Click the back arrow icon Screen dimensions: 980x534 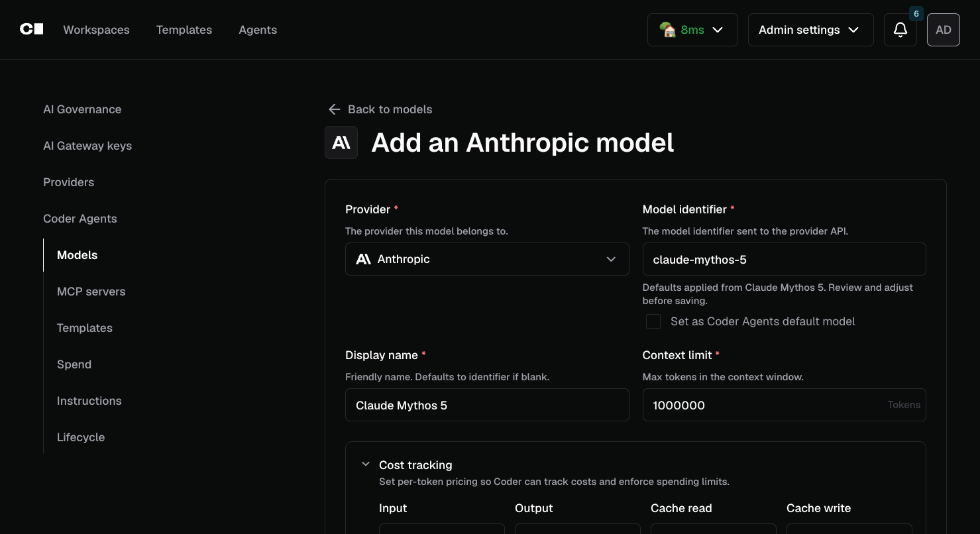[335, 109]
